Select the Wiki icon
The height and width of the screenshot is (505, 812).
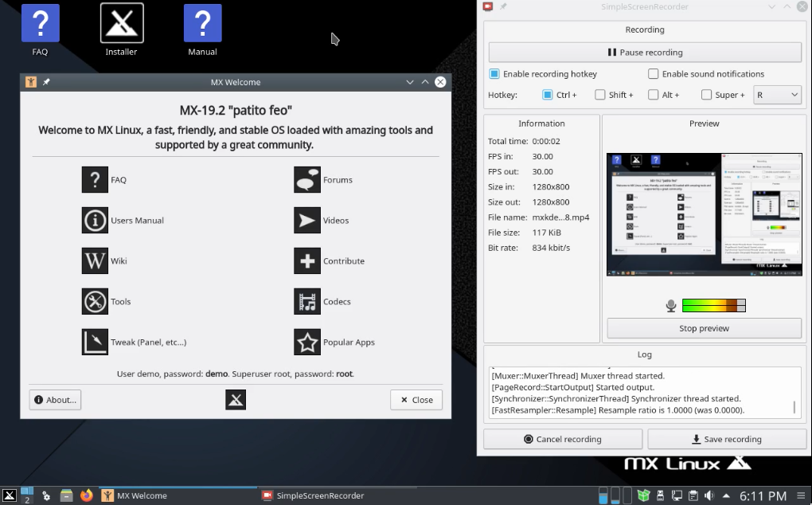tap(95, 260)
